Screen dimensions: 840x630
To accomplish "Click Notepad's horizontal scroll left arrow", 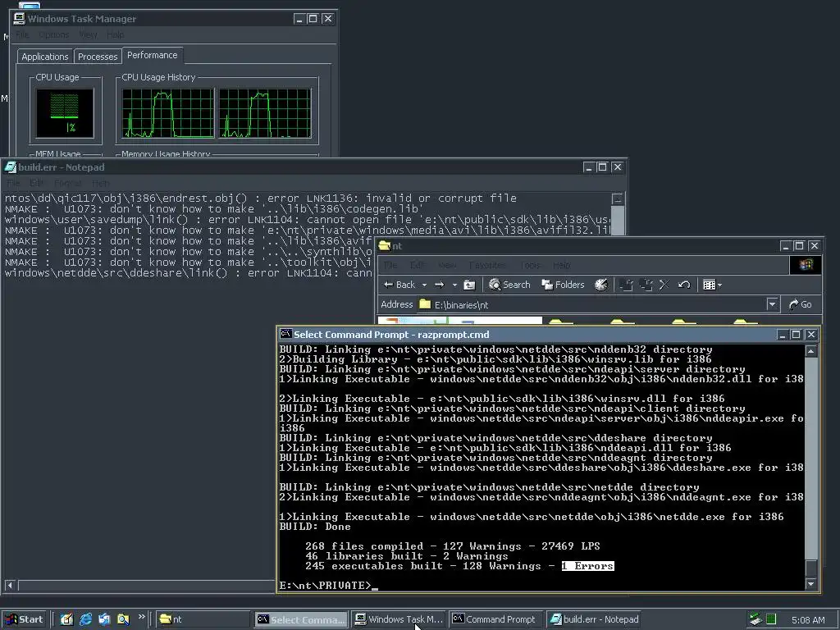I will tap(9, 585).
